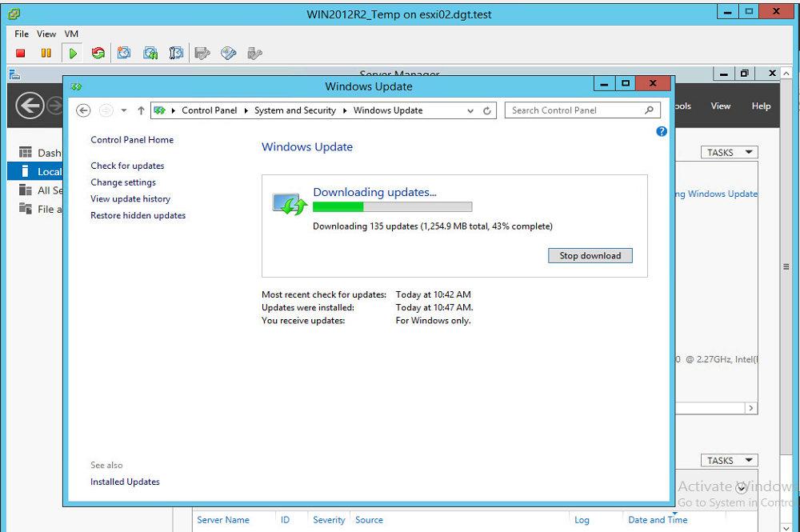
Task: Power off the VM with red stop icon
Action: (21, 53)
